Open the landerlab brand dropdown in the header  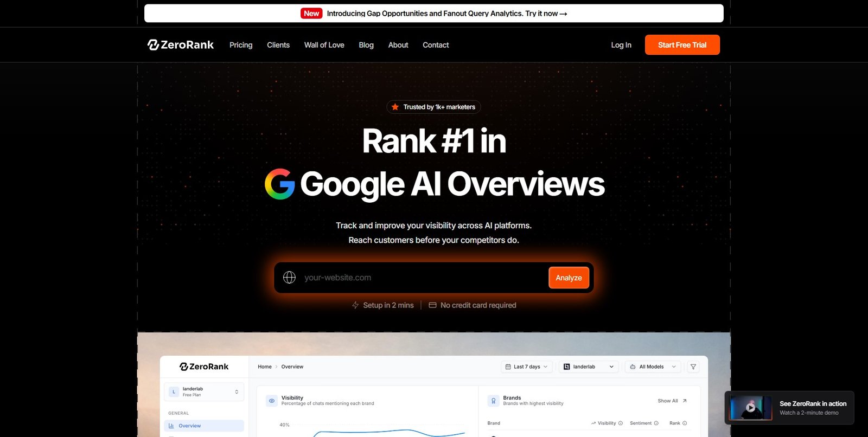[589, 367]
